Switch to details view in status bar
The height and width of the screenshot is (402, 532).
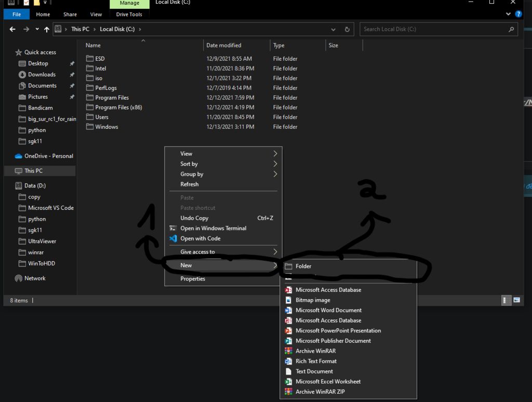506,300
